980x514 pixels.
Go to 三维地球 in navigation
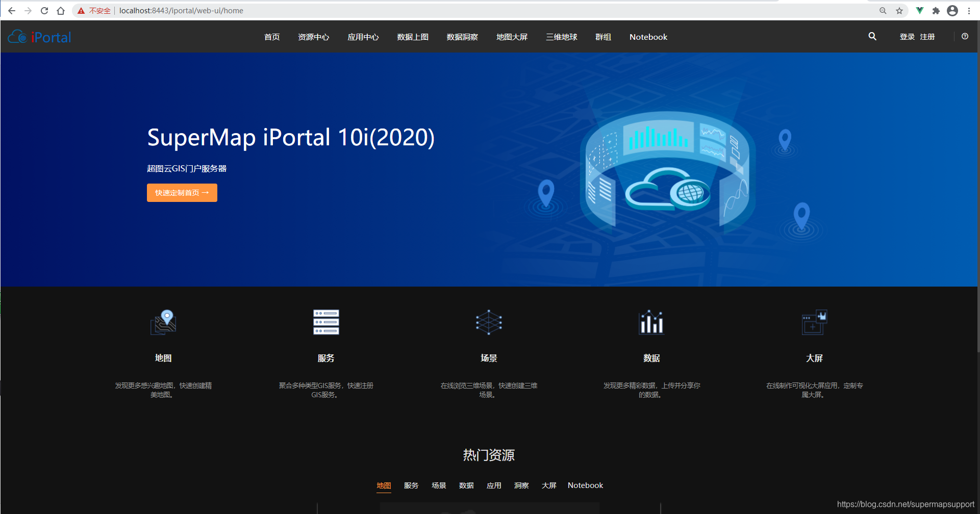click(x=561, y=37)
